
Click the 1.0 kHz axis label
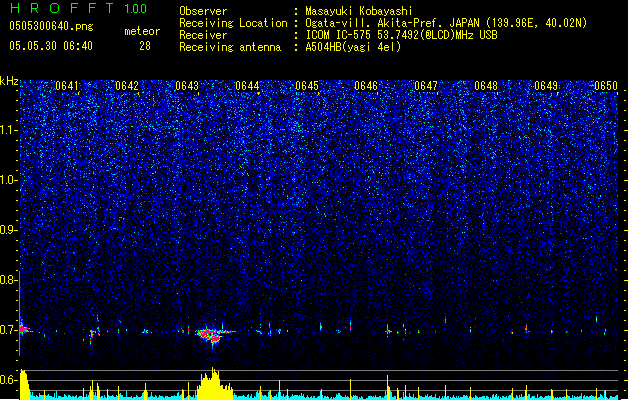(x=8, y=180)
